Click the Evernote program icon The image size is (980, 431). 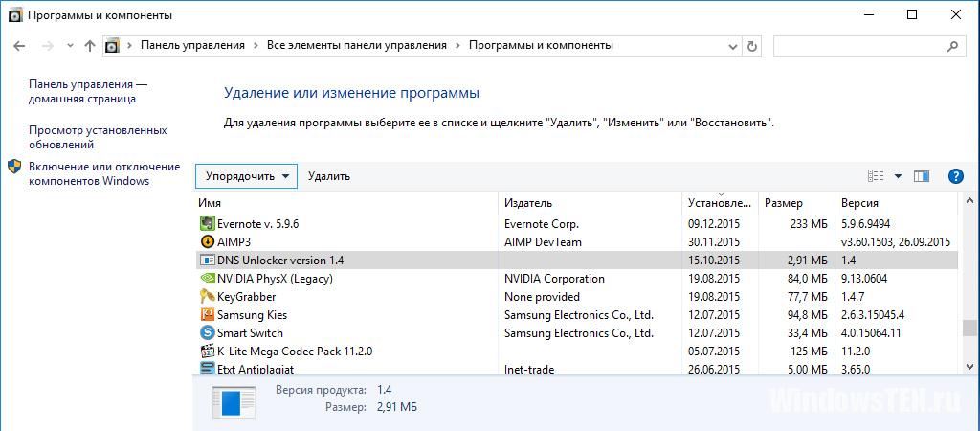(207, 223)
